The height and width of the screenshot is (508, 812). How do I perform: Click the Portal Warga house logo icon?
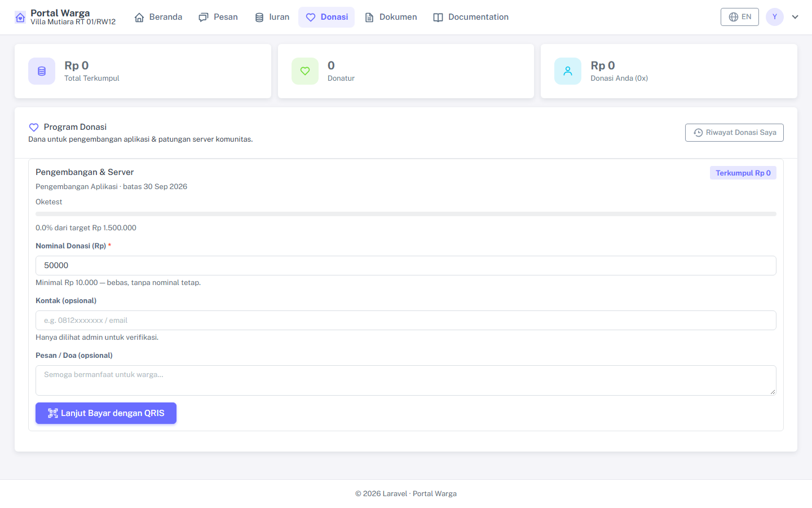tap(20, 17)
